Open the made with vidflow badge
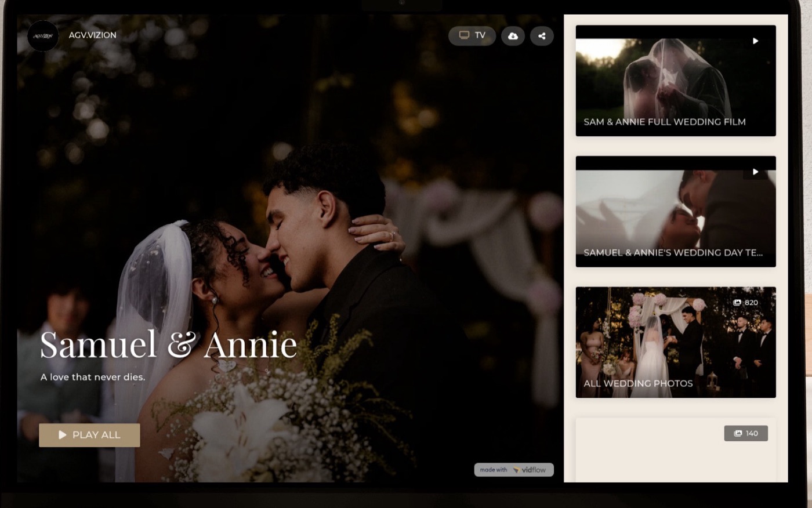This screenshot has height=508, width=812. pos(514,470)
